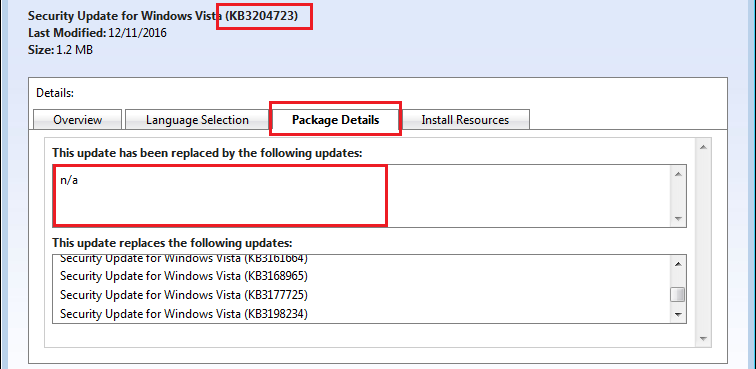Image resolution: width=756 pixels, height=369 pixels.
Task: Open the Install Resources tab
Action: coord(465,120)
